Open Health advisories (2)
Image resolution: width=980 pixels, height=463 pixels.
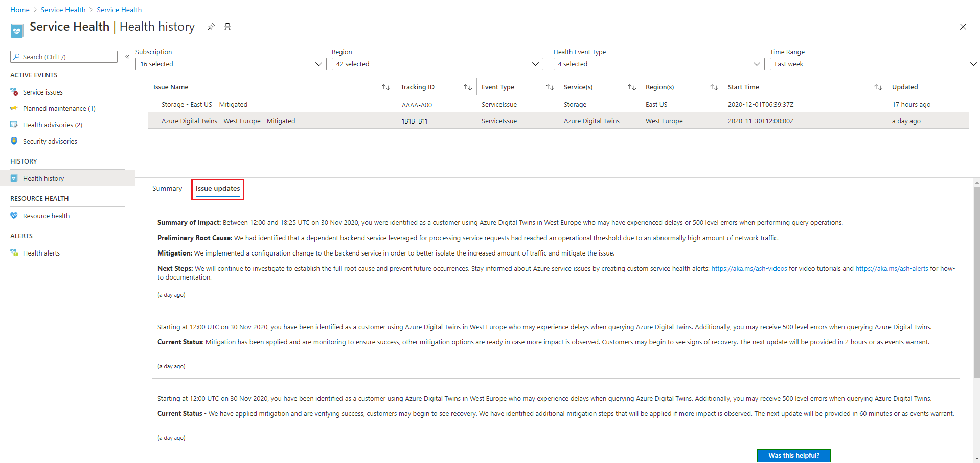pyautogui.click(x=53, y=125)
